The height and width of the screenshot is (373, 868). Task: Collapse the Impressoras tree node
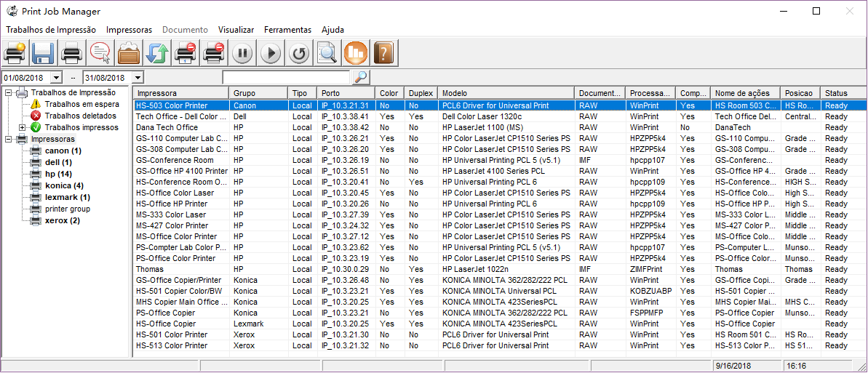click(8, 139)
